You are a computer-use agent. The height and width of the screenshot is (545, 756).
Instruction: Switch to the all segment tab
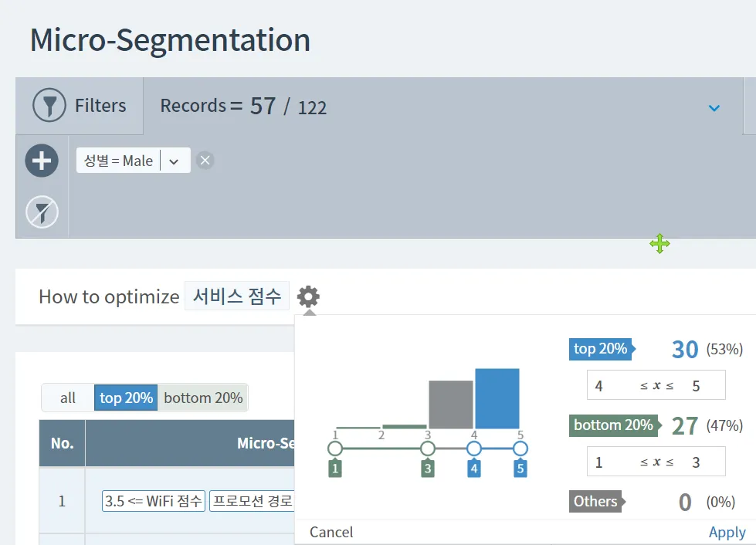[x=68, y=398]
